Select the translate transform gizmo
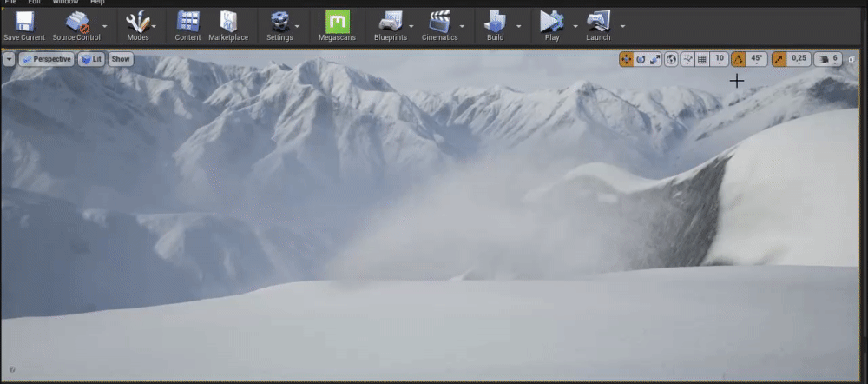868x384 pixels. click(626, 59)
